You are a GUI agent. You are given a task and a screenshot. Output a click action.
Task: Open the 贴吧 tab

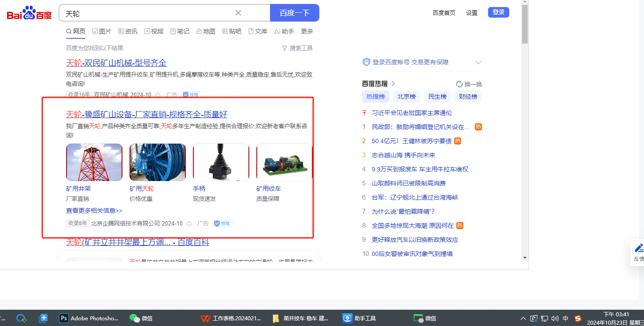pos(232,31)
